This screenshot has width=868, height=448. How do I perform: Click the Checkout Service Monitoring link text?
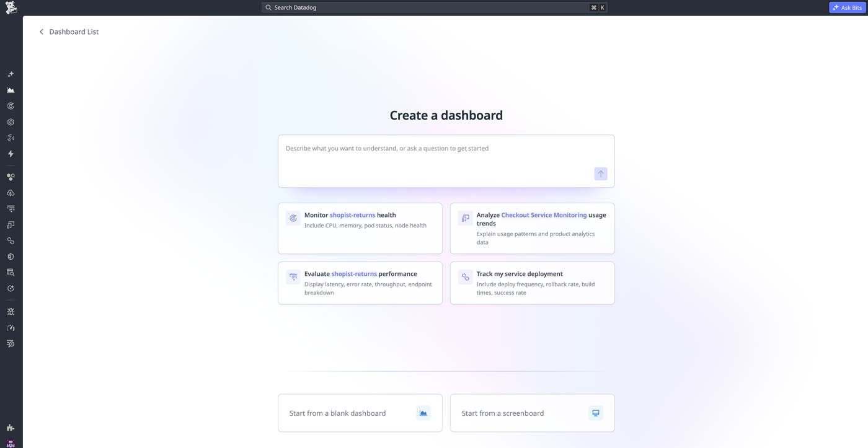544,215
